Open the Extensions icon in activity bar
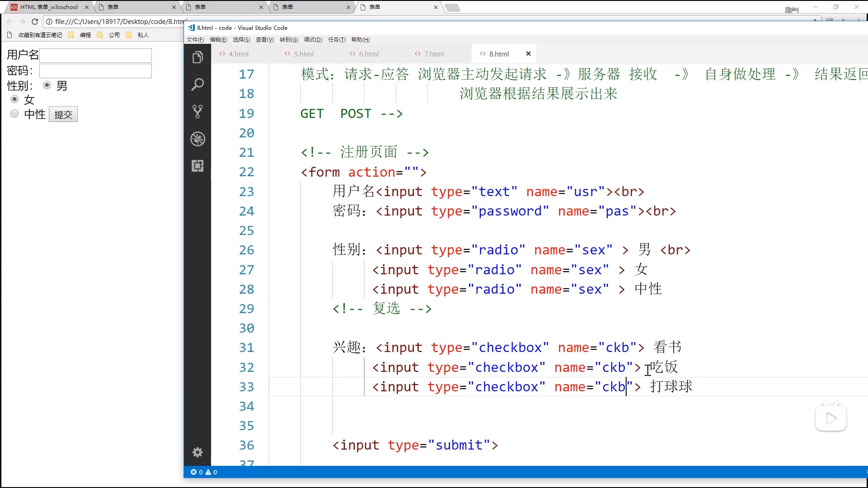 [x=198, y=166]
